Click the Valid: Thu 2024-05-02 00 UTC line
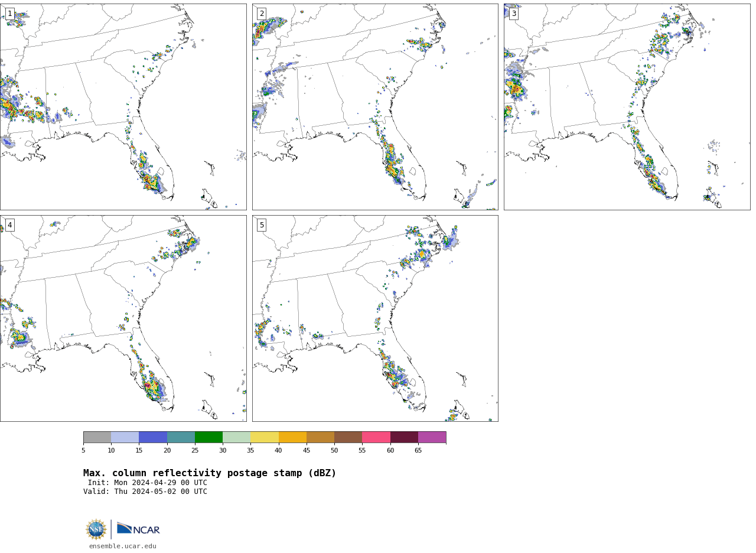This screenshot has height=553, width=756. (x=145, y=492)
